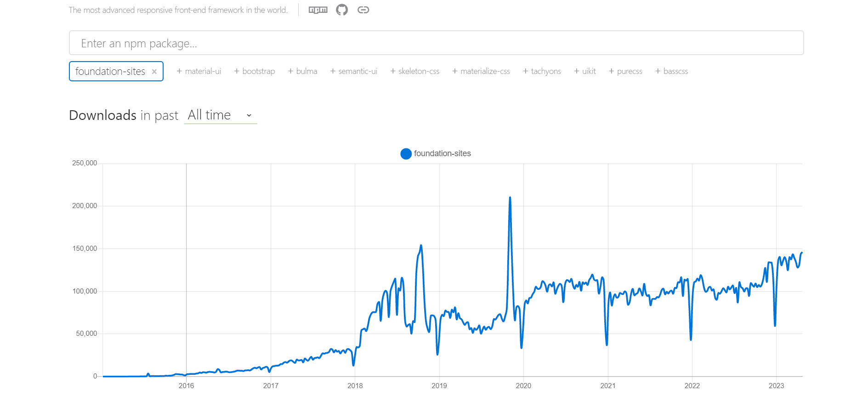Add skeleton-css to the comparison
Viewport: 868px width, 401px height.
415,71
